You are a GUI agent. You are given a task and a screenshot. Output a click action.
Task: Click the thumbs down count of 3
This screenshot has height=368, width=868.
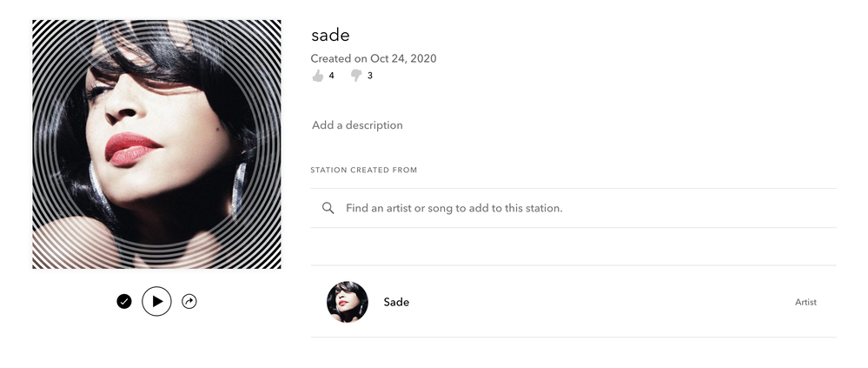pos(370,76)
